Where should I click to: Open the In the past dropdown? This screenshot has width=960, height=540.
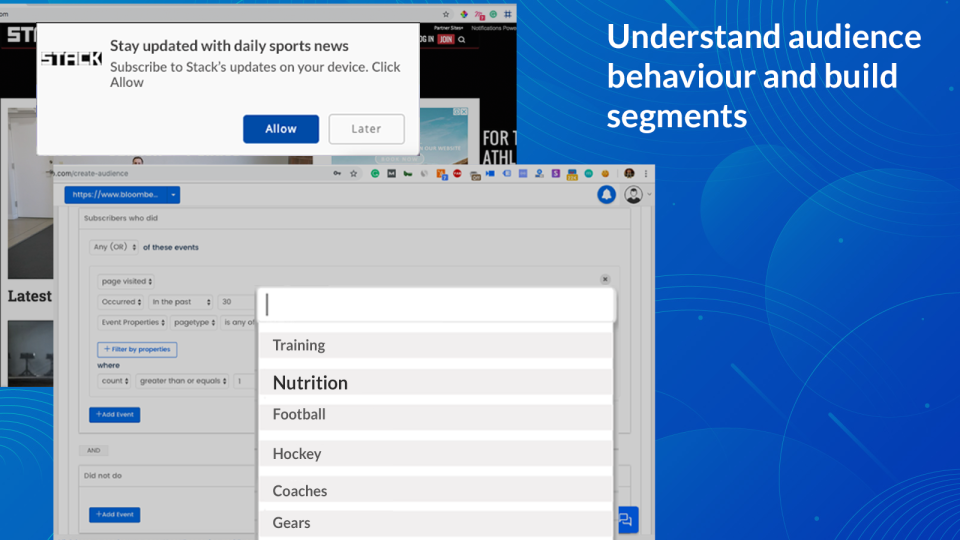coord(181,302)
